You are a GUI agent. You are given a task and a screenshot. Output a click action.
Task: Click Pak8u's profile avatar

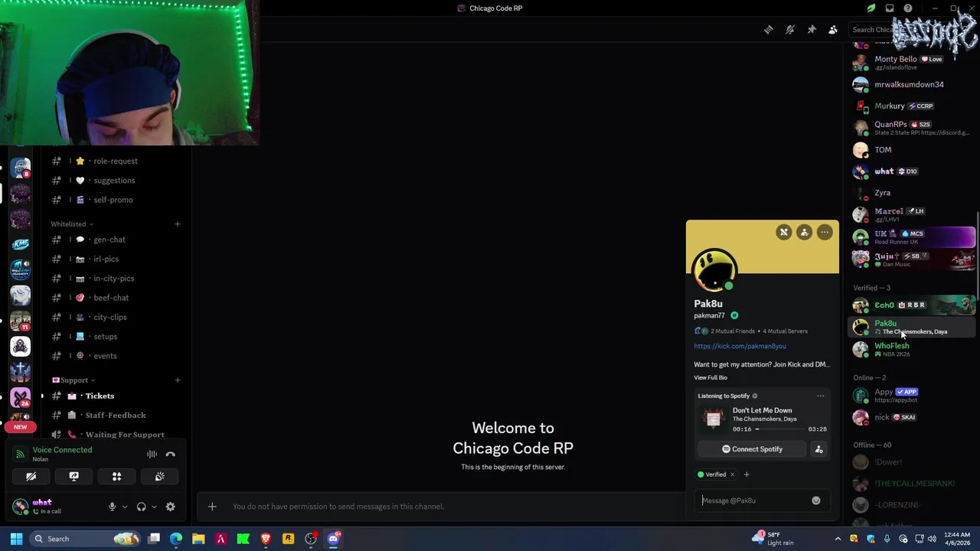[x=714, y=269]
